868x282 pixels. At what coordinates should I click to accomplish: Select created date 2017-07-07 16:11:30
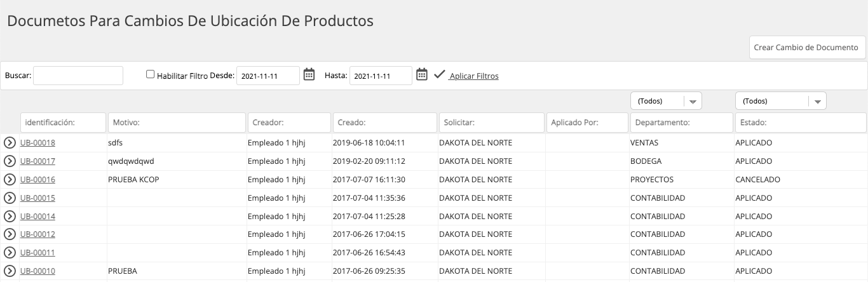pyautogui.click(x=369, y=180)
